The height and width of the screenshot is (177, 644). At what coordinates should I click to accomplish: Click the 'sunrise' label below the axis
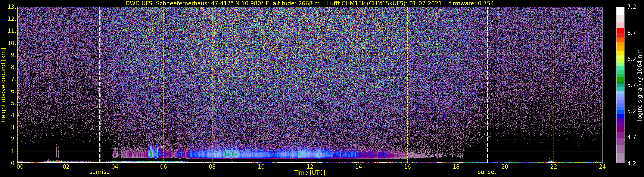click(100, 172)
